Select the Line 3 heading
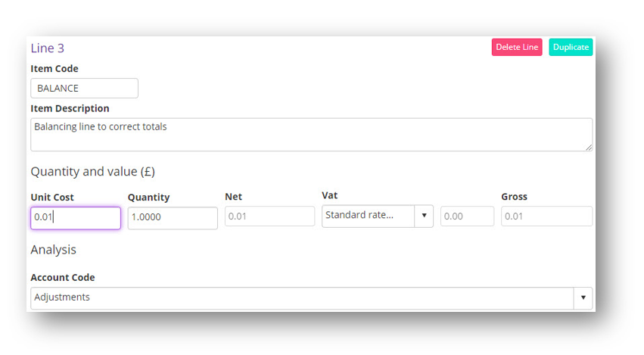 click(47, 48)
